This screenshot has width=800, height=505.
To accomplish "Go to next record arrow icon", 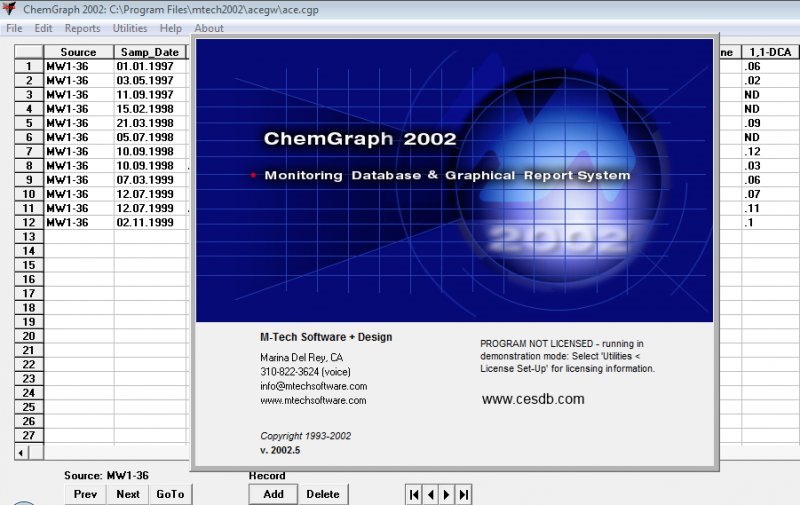I will click(x=446, y=494).
